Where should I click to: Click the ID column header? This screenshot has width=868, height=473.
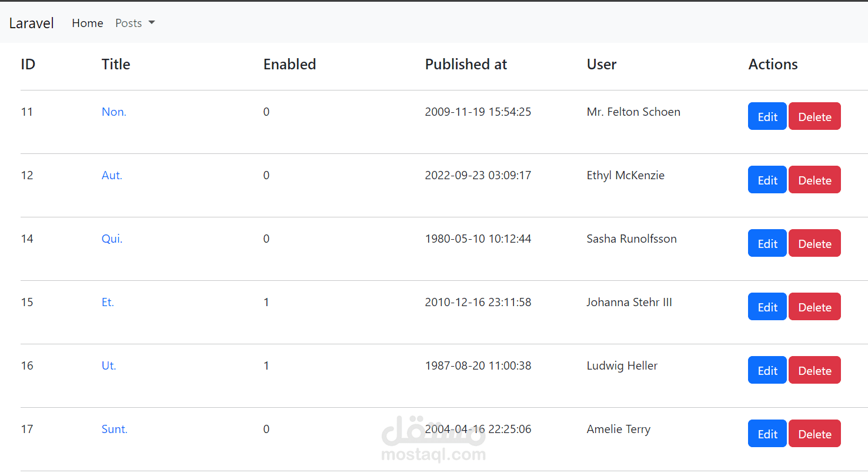(28, 64)
